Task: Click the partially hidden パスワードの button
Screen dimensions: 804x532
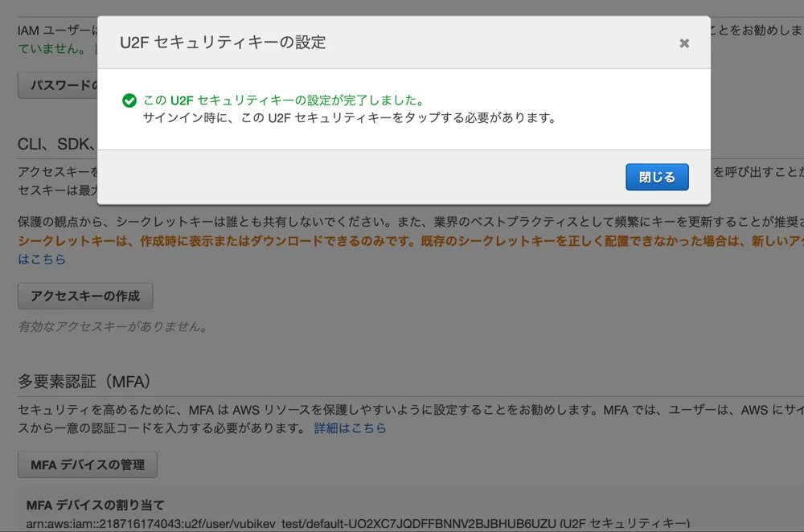Action: 58,85
